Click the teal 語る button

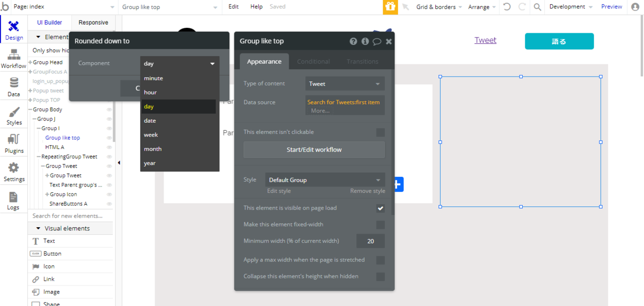(x=559, y=41)
